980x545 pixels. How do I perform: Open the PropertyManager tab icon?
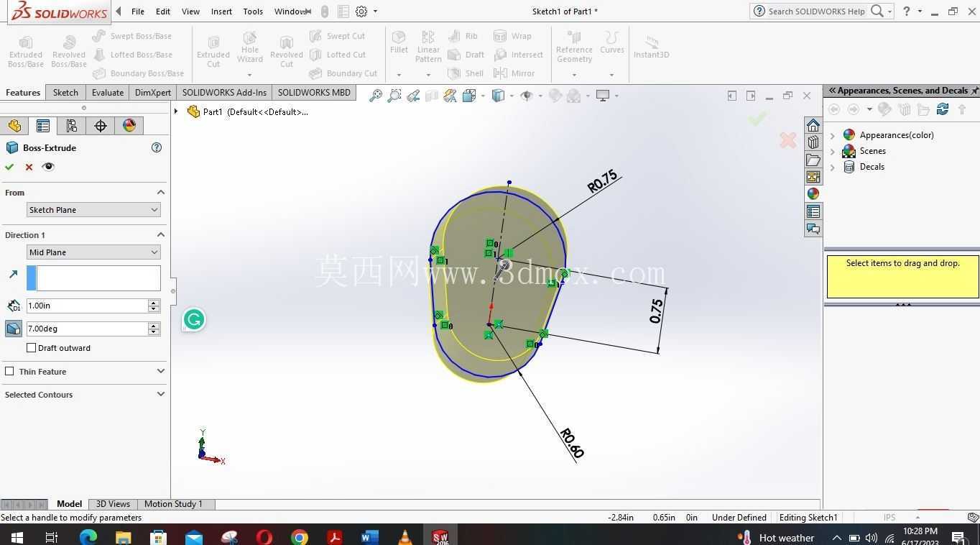coord(43,126)
